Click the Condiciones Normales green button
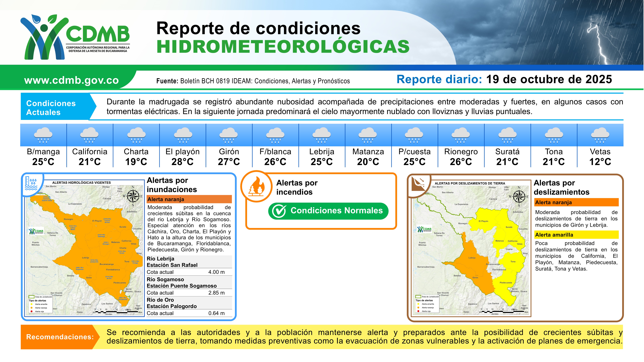Viewport: 644px width, 362px height. point(328,211)
